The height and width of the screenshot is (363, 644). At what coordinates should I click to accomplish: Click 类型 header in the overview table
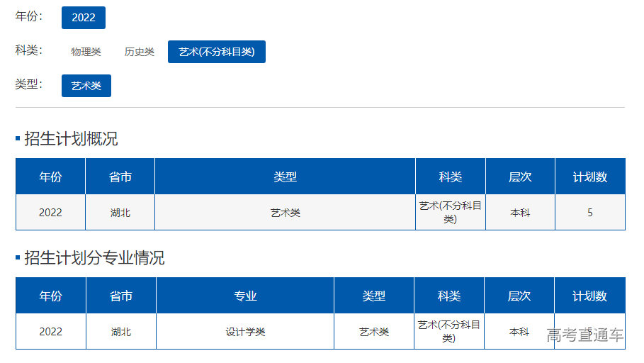285,177
